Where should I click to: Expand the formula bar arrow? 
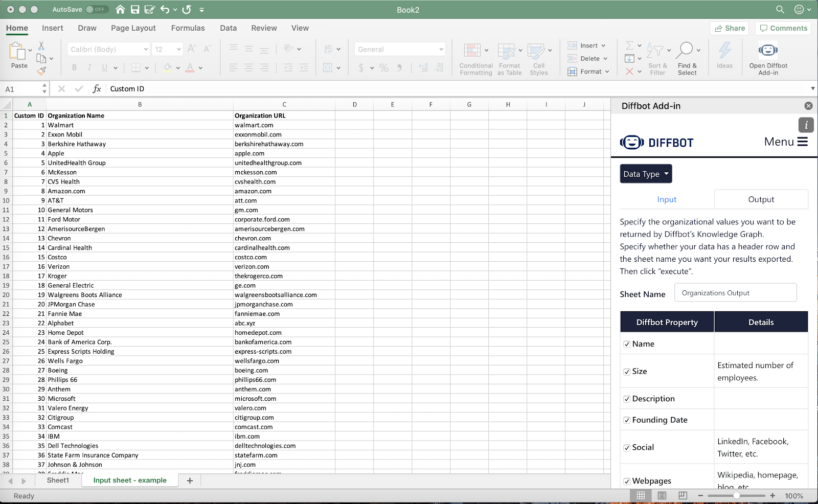[812, 88]
